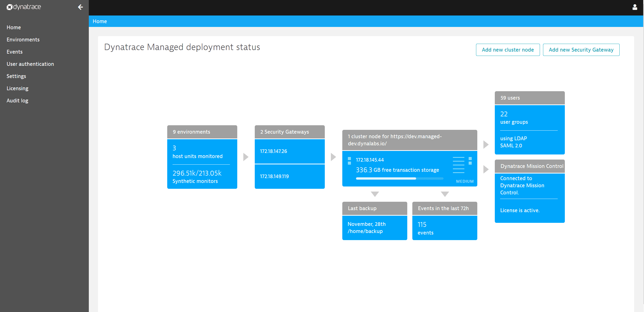
Task: Click the arrow between Security Gateways and cluster node
Action: [333, 157]
